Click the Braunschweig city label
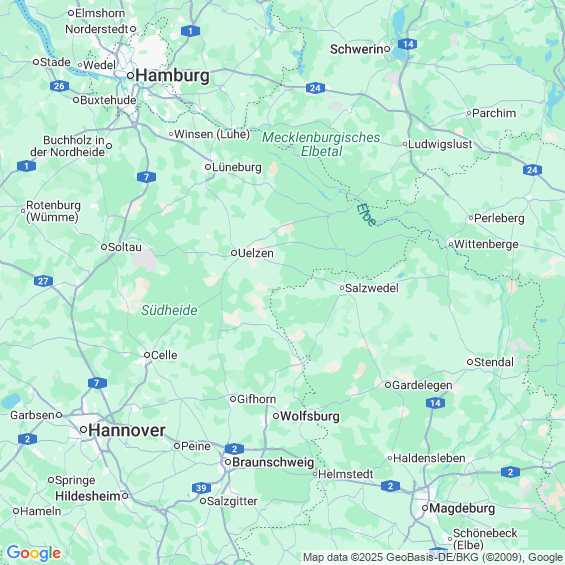 [273, 462]
